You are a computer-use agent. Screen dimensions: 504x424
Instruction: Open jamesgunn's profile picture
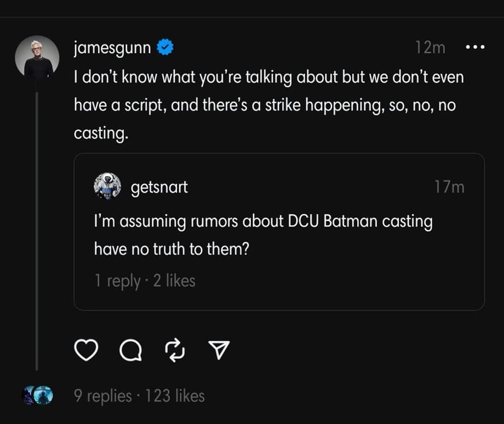pyautogui.click(x=37, y=58)
